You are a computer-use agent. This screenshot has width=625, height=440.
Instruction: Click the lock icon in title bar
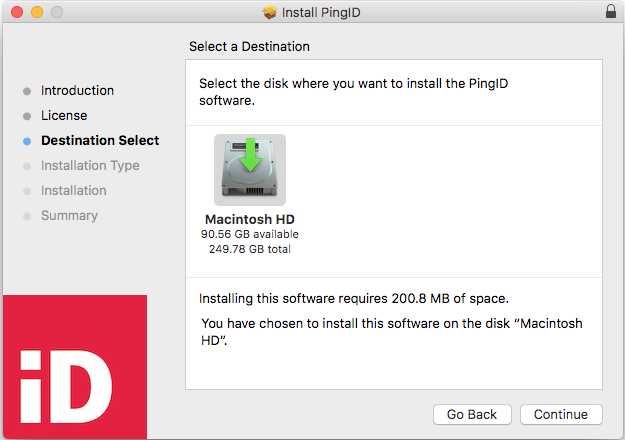click(611, 12)
